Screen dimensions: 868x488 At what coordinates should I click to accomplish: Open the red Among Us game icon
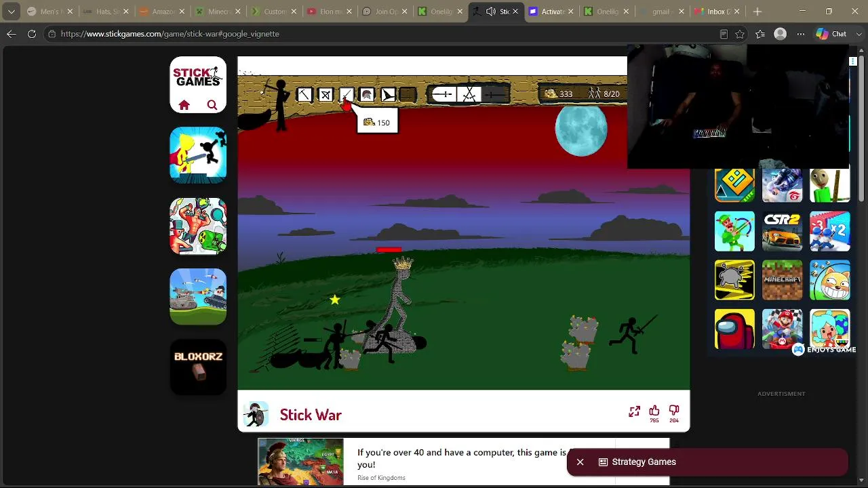coord(734,329)
